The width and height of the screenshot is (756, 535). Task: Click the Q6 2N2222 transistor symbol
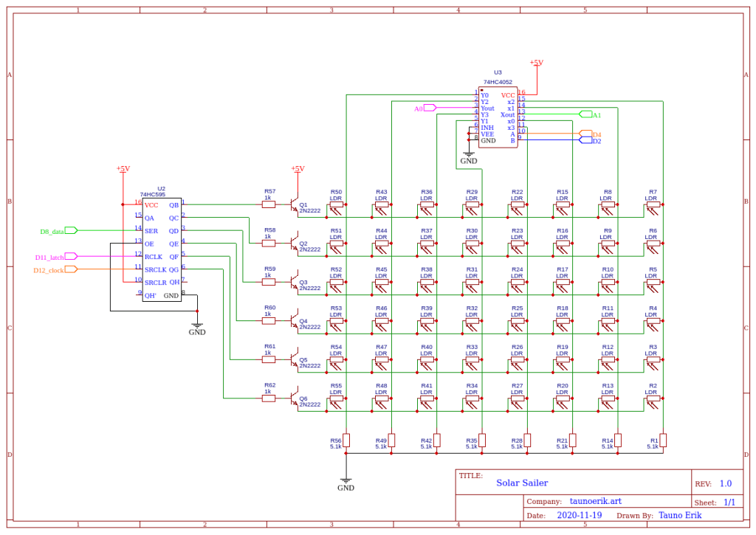click(x=294, y=398)
